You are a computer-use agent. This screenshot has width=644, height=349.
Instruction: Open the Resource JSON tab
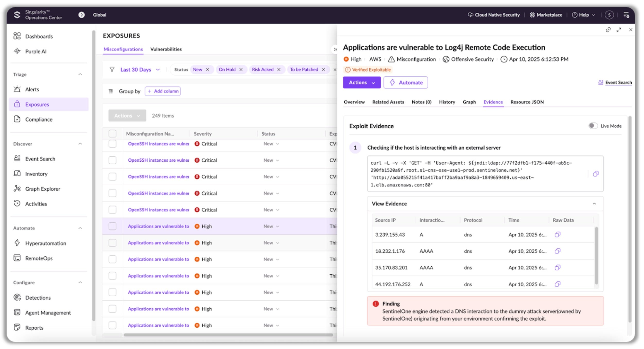527,102
